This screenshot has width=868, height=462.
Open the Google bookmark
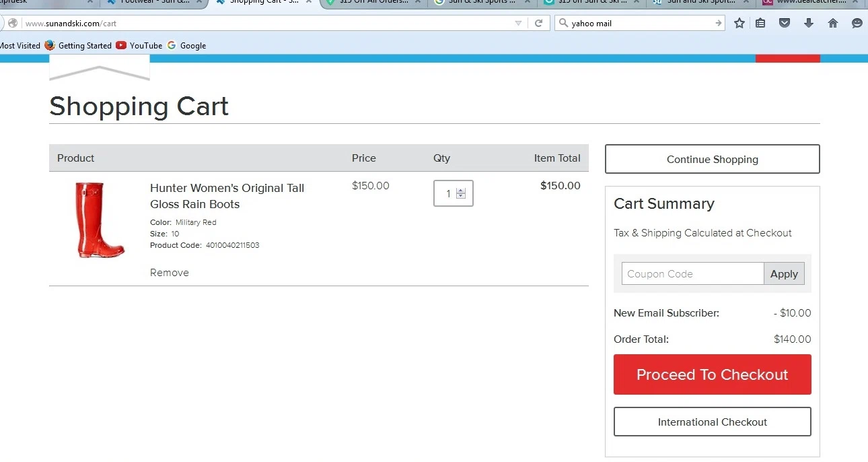[186, 46]
